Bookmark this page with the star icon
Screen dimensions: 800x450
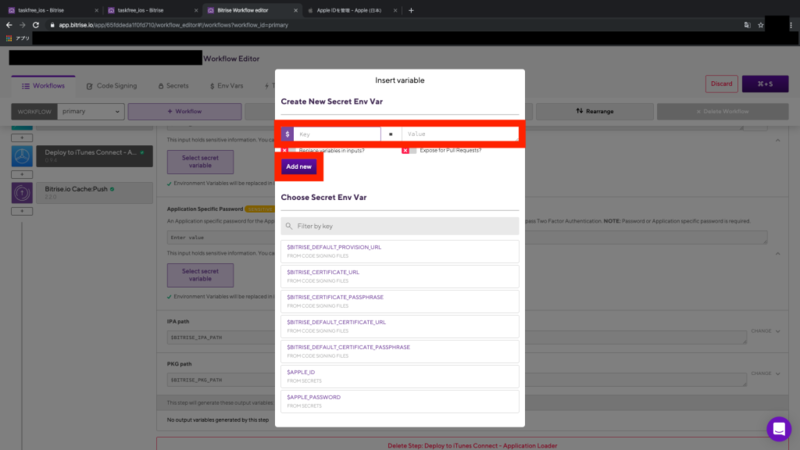click(x=760, y=25)
